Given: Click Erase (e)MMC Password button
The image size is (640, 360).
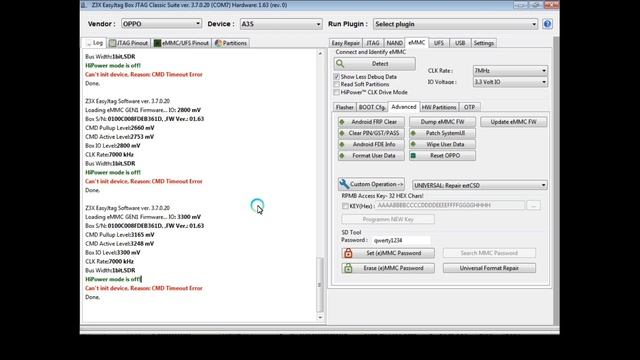Looking at the screenshot, I should click(x=388, y=268).
